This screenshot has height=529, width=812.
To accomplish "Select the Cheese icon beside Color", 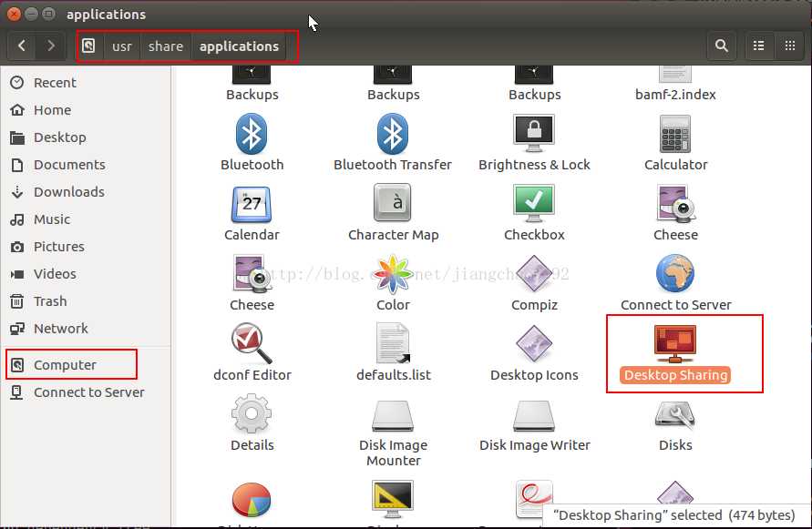I will pyautogui.click(x=252, y=274).
